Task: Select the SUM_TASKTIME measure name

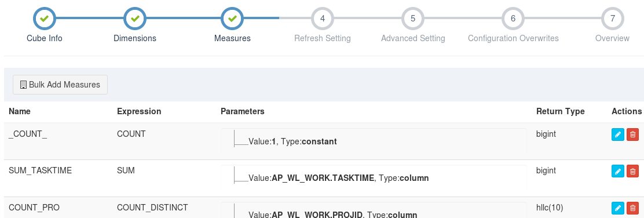Action: 41,170
